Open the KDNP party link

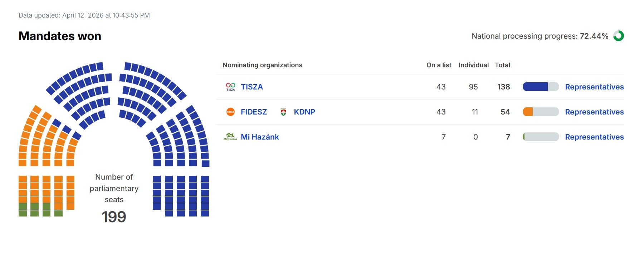(x=304, y=112)
